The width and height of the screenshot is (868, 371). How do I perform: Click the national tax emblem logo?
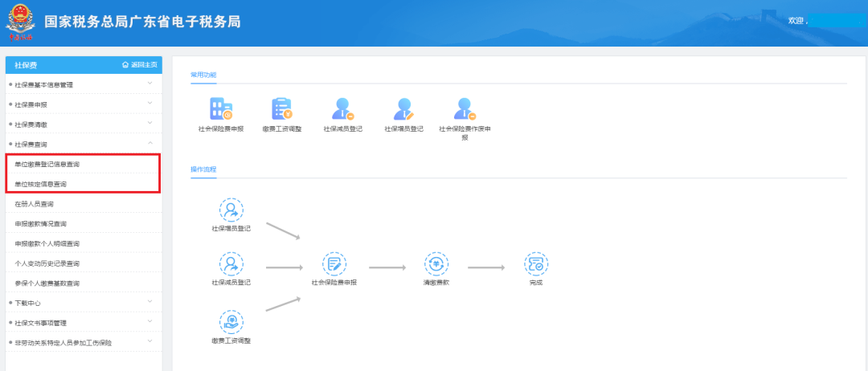tap(19, 22)
